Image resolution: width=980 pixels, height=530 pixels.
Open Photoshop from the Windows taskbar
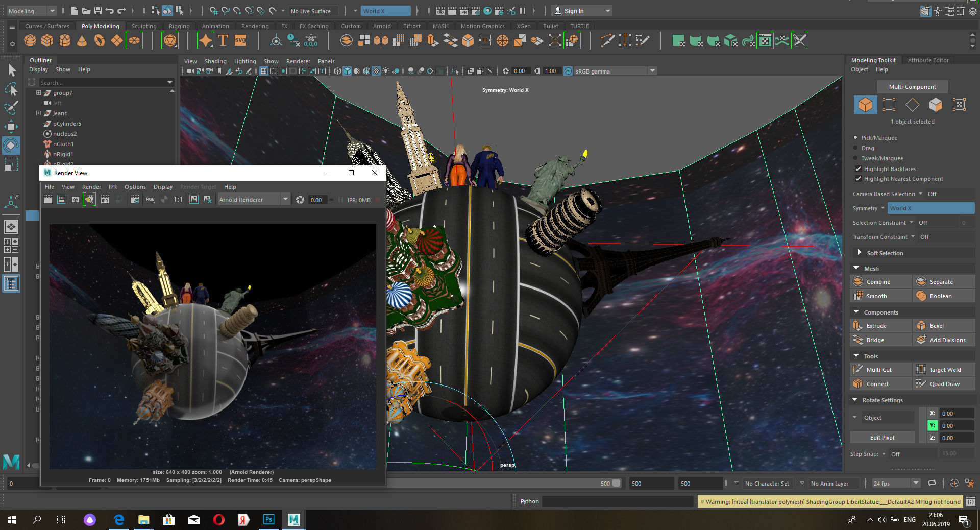coord(268,520)
